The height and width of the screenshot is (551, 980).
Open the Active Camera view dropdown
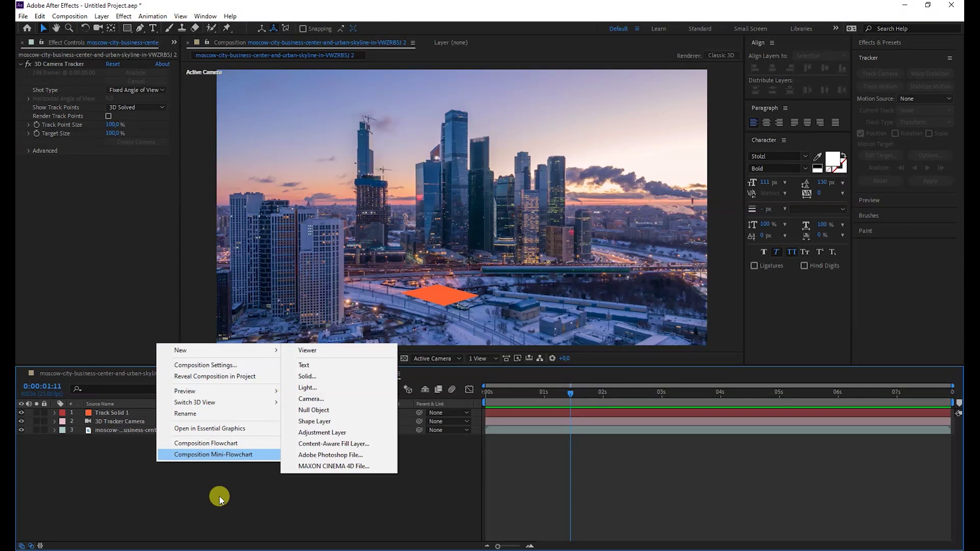(437, 359)
